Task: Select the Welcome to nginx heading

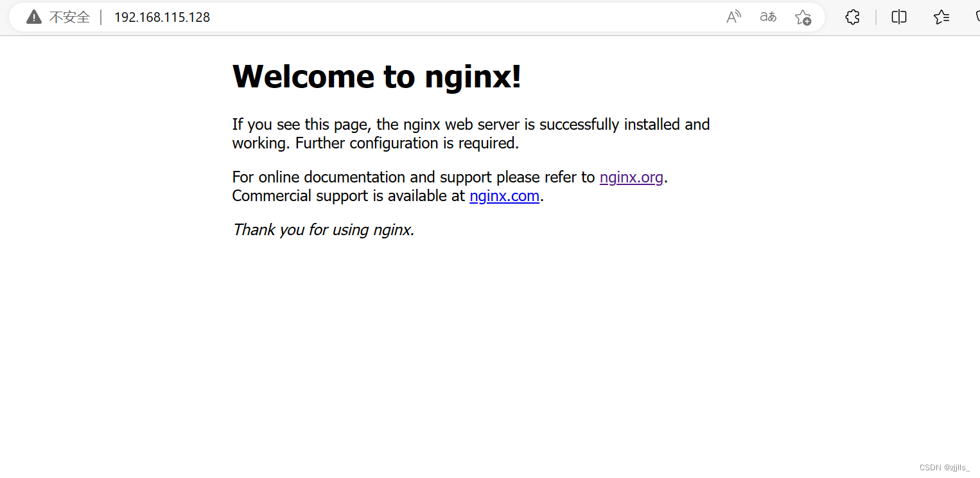Action: tap(376, 76)
